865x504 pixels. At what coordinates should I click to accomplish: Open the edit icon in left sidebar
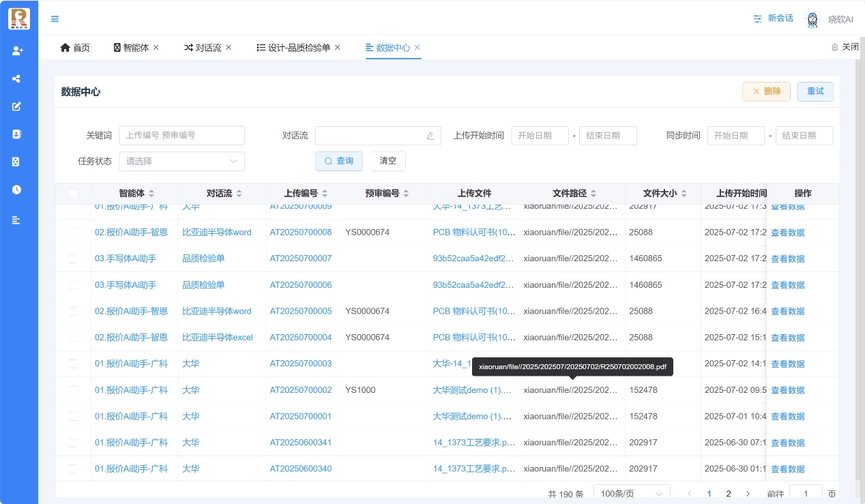pos(17,106)
